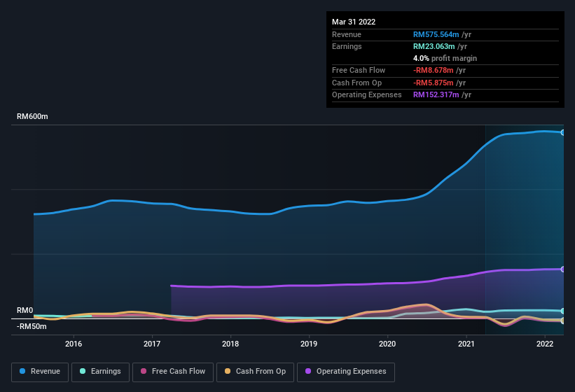Click the 2020 x-axis label
Image resolution: width=575 pixels, height=392 pixels.
tap(387, 344)
